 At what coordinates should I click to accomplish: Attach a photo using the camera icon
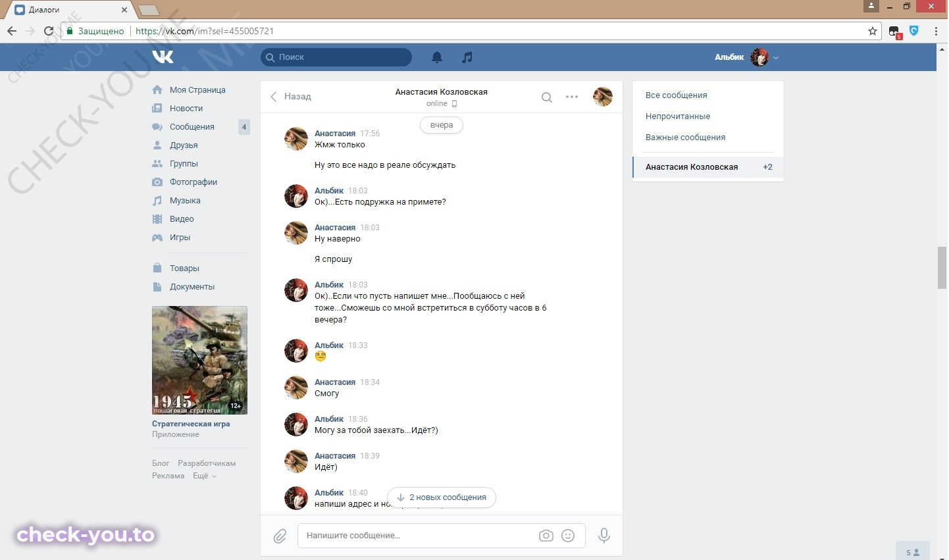pyautogui.click(x=546, y=536)
